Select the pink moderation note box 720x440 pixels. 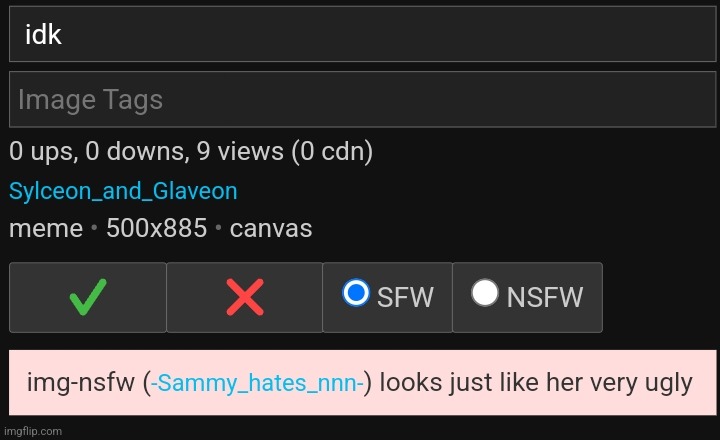coord(362,383)
